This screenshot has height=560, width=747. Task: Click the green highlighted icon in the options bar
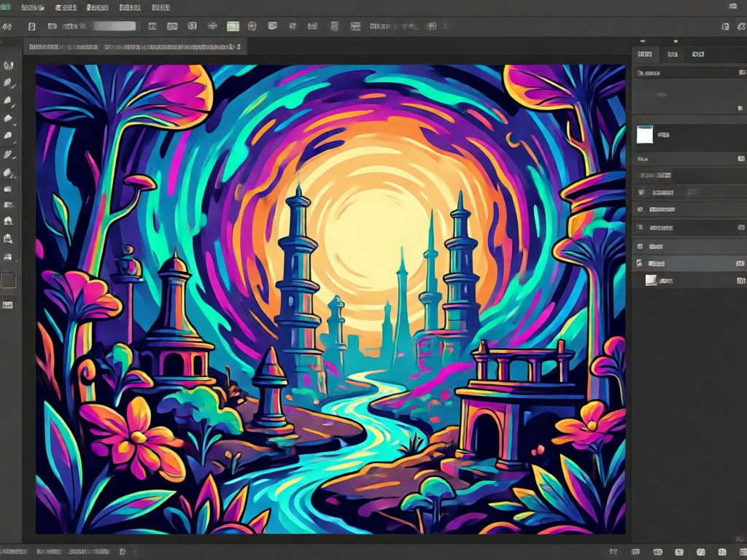pyautogui.click(x=233, y=26)
